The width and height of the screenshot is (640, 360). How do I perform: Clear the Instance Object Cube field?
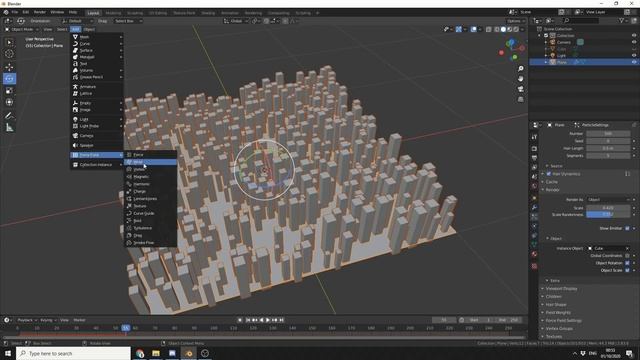pos(627,248)
